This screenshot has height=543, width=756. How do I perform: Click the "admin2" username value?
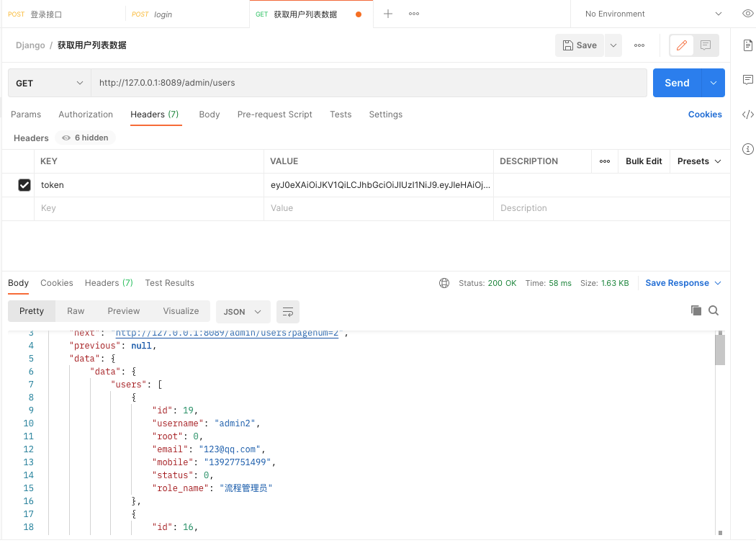pos(235,423)
